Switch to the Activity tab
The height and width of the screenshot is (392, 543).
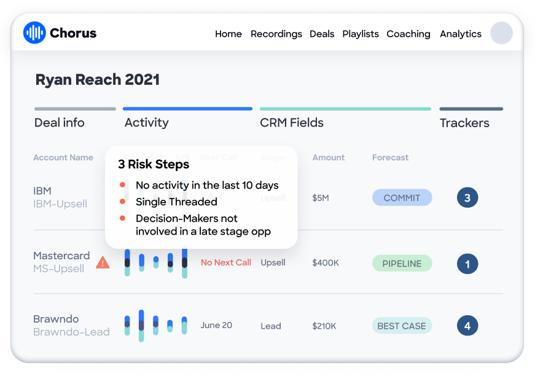click(146, 123)
